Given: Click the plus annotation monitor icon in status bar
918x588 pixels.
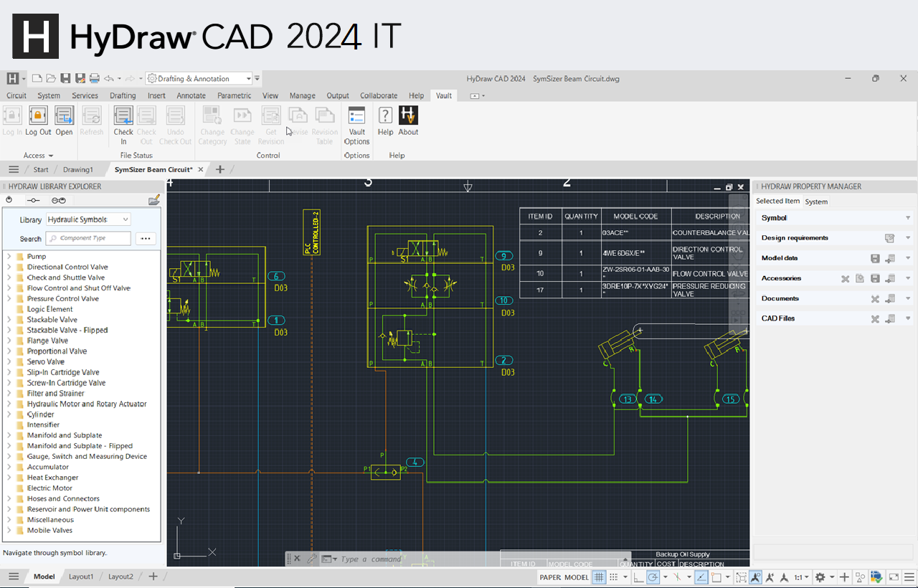Looking at the screenshot, I should point(845,577).
